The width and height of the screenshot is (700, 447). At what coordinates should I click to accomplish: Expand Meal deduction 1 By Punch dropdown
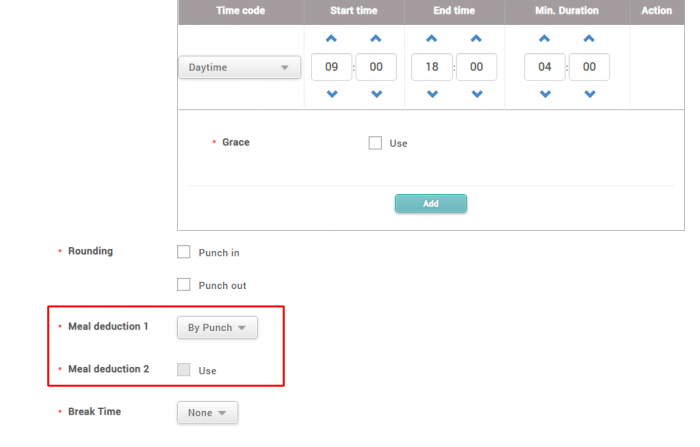coord(217,327)
